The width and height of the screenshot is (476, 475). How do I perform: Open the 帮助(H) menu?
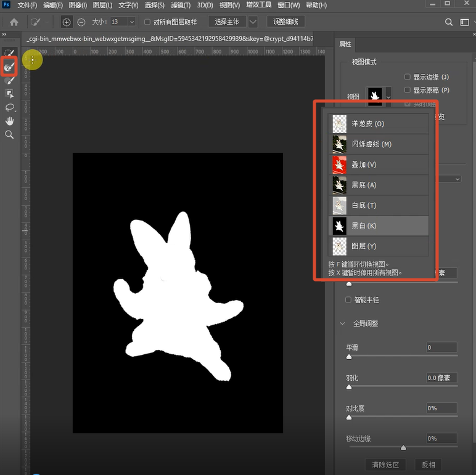(316, 5)
